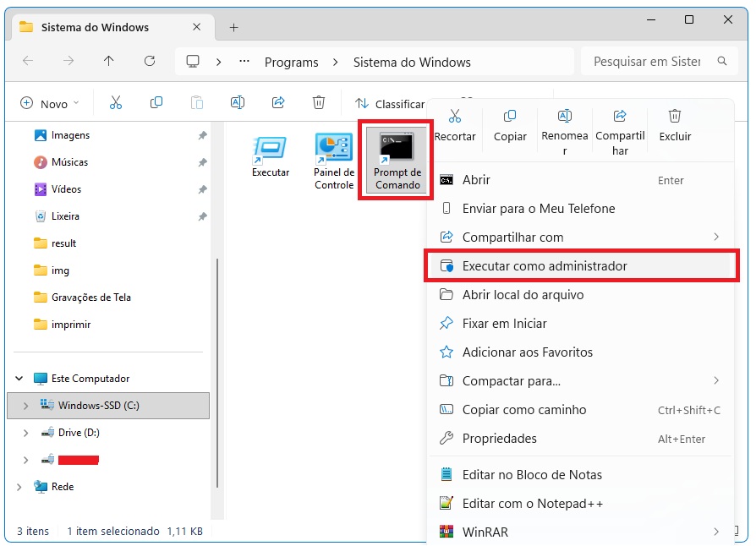Viewport: 756px width, 546px height.
Task: Click Copiar como caminho
Action: [x=581, y=410]
